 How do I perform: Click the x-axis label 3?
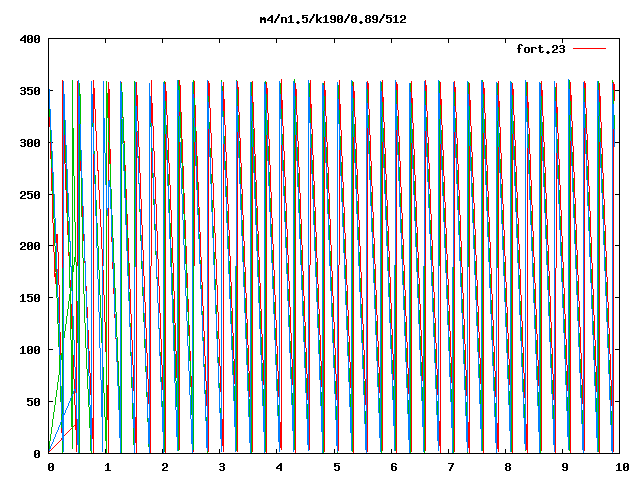tap(222, 467)
